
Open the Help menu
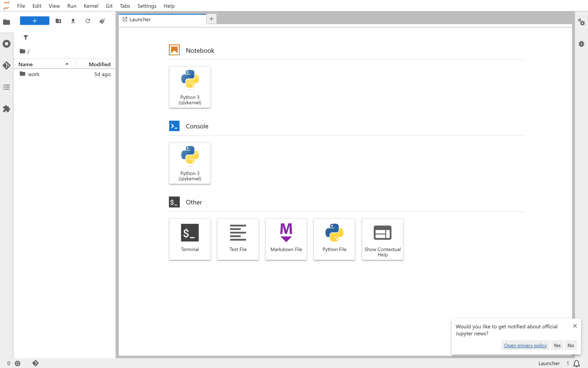pyautogui.click(x=169, y=6)
